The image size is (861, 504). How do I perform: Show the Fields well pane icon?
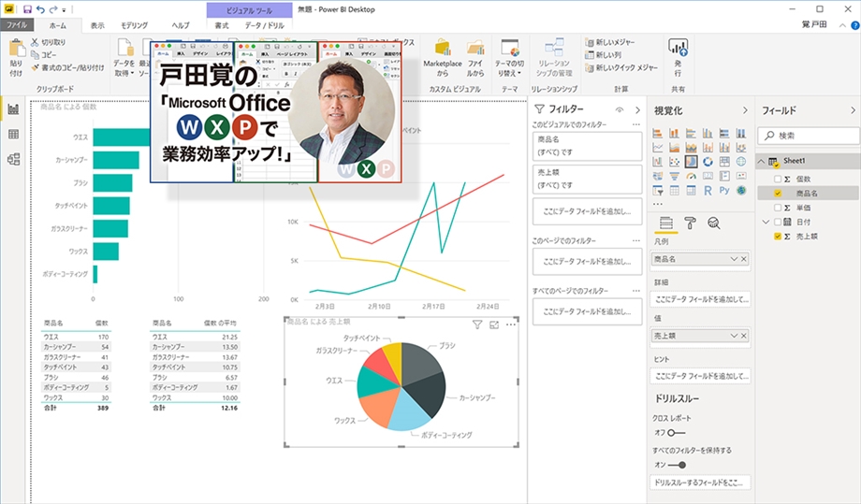(x=666, y=223)
